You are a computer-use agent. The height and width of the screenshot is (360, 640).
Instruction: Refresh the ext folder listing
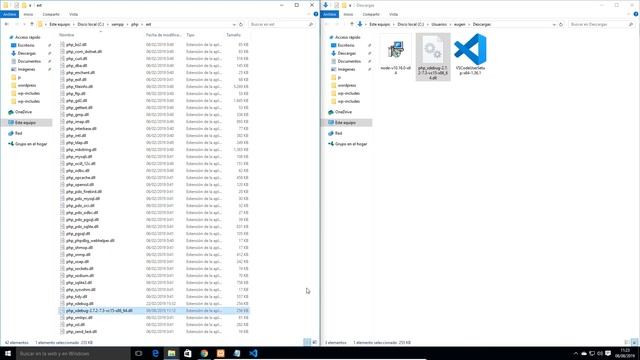(x=241, y=24)
